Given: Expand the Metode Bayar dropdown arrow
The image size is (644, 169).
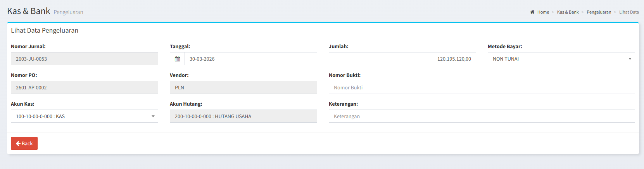Looking at the screenshot, I should tap(630, 59).
